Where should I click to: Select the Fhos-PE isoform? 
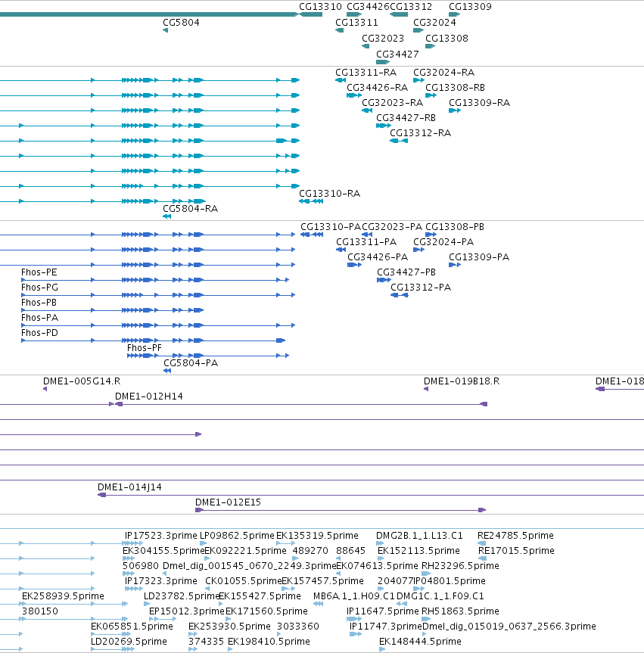click(x=39, y=272)
